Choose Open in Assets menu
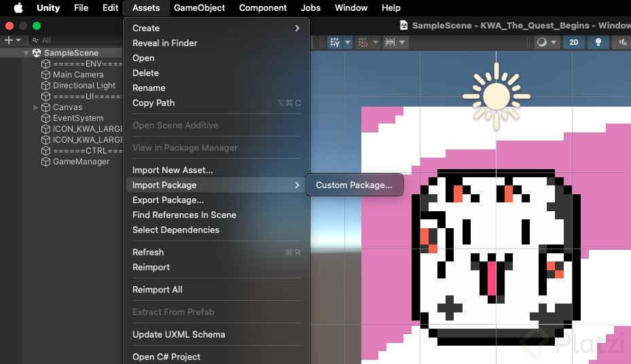631x364 pixels. (x=216, y=58)
